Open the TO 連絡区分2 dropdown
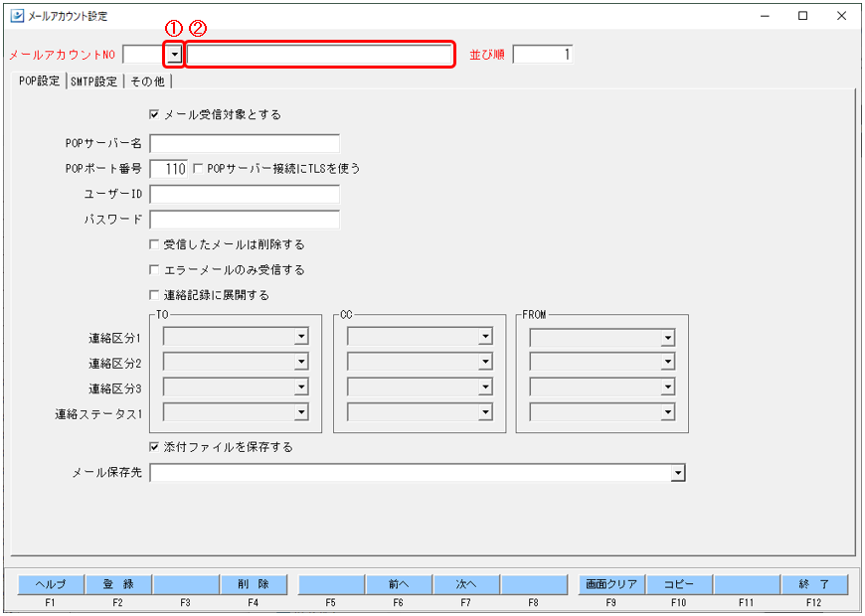The image size is (865, 616). 301,362
